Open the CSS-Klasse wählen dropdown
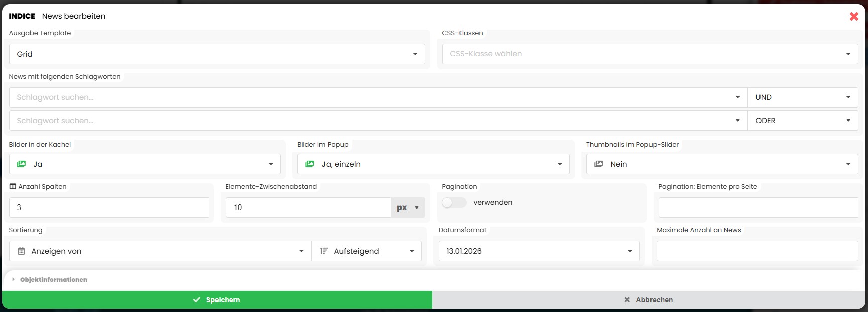Viewport: 868px width, 312px height. point(649,54)
